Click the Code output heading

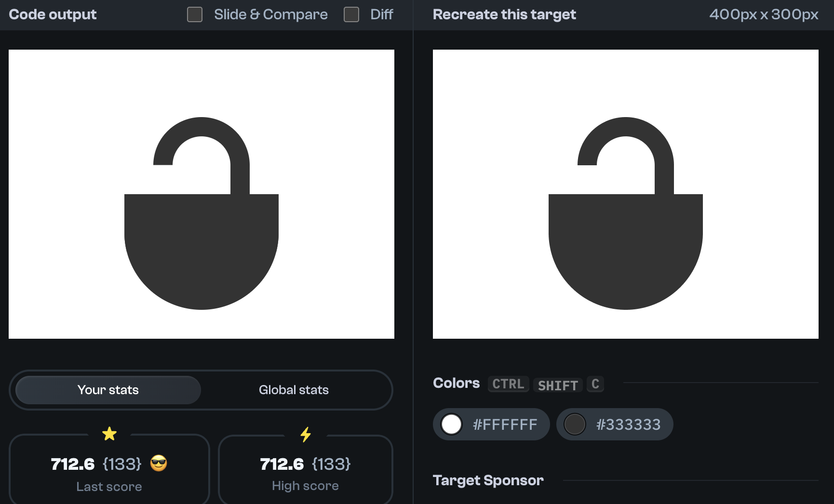pos(53,14)
